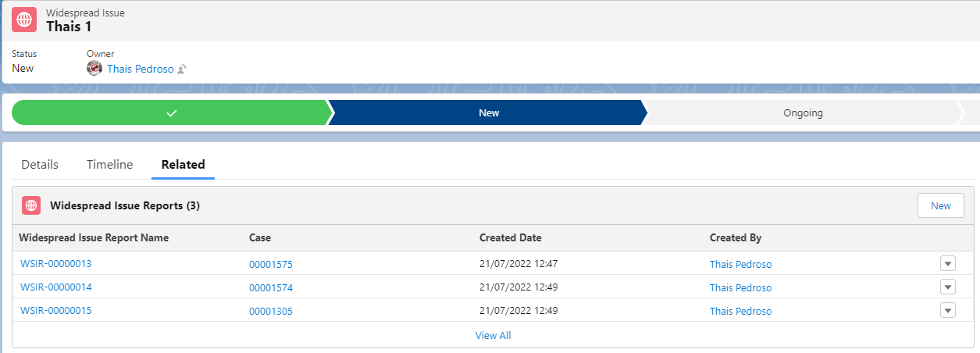Open case 00001574
980x353 pixels.
pos(271,288)
